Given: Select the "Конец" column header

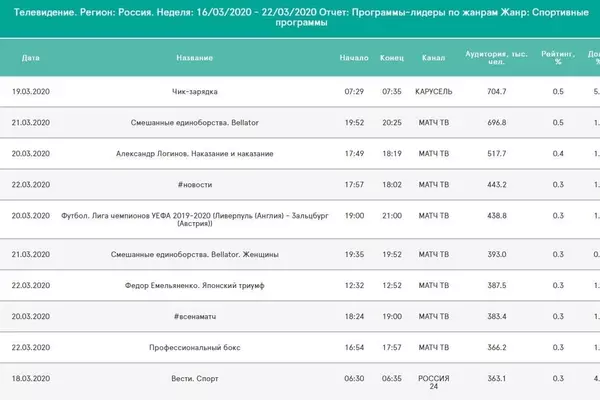Looking at the screenshot, I should click(392, 58).
